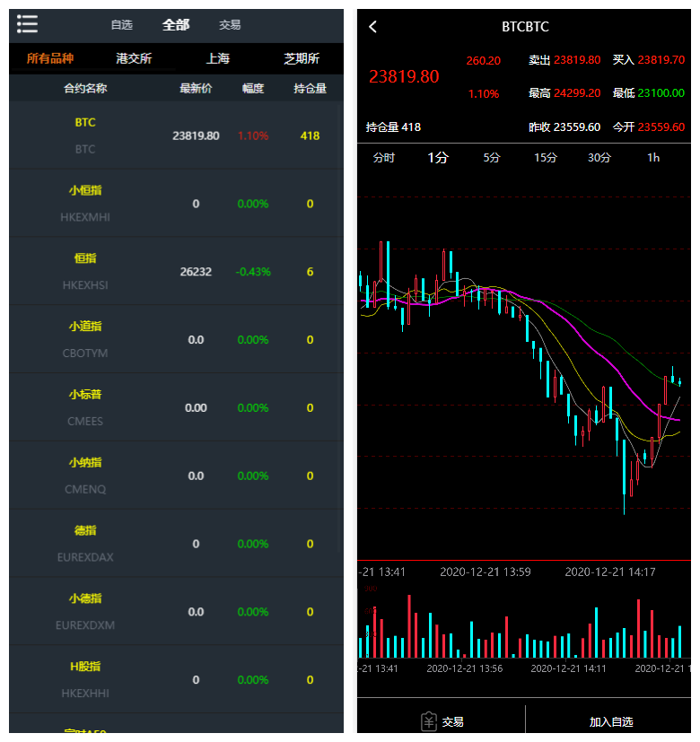Click the 持仓量 418 label in detail
Screen dimensions: 700x742
point(393,127)
